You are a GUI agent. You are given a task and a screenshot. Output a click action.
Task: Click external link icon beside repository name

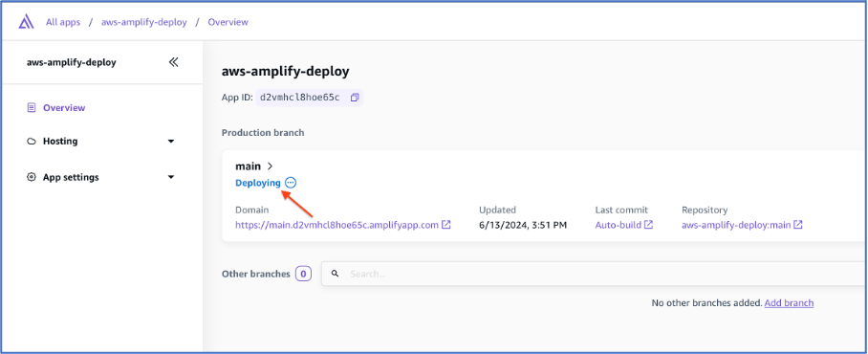[x=798, y=225]
